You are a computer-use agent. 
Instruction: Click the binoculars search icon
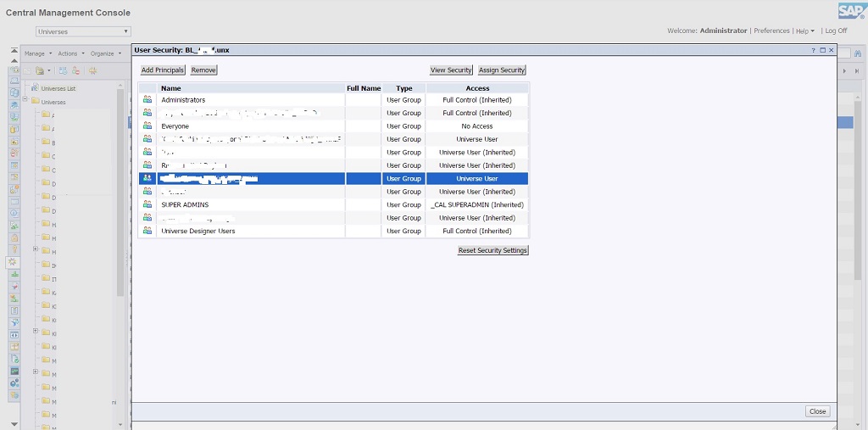pos(858,53)
